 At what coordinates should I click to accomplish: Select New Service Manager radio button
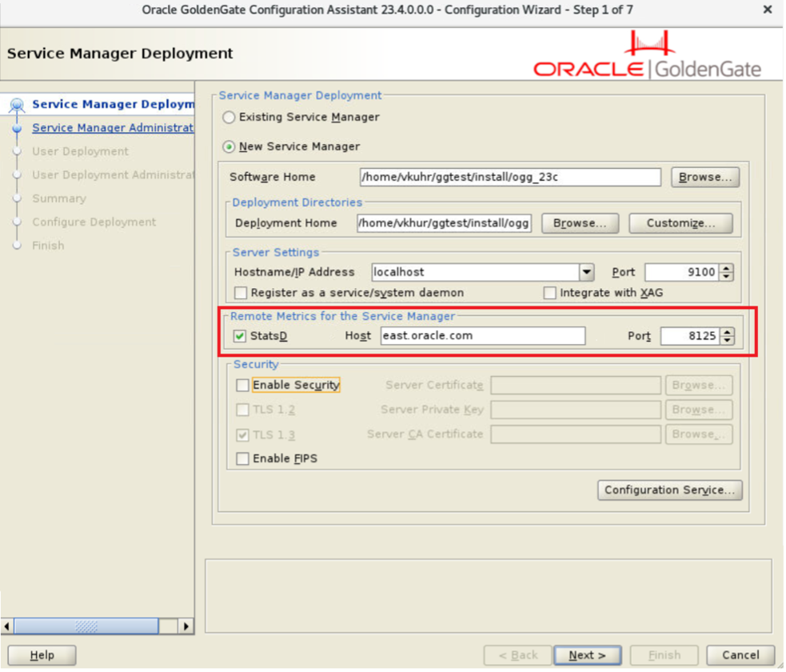pos(229,147)
